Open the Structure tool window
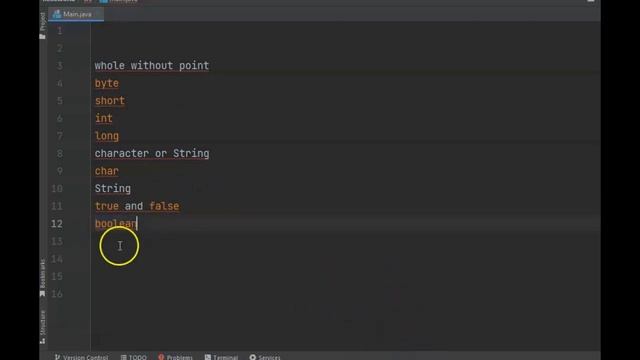The width and height of the screenshot is (640, 360). [x=42, y=327]
